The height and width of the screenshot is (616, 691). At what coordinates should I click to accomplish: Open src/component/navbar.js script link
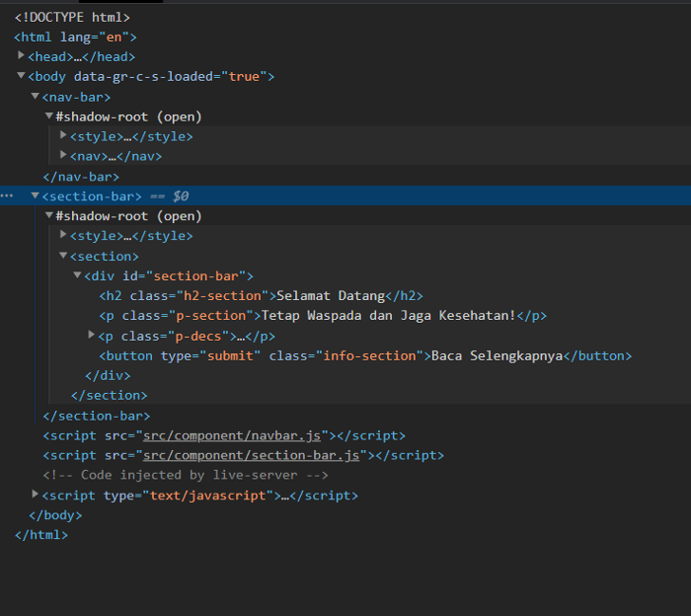tap(232, 435)
